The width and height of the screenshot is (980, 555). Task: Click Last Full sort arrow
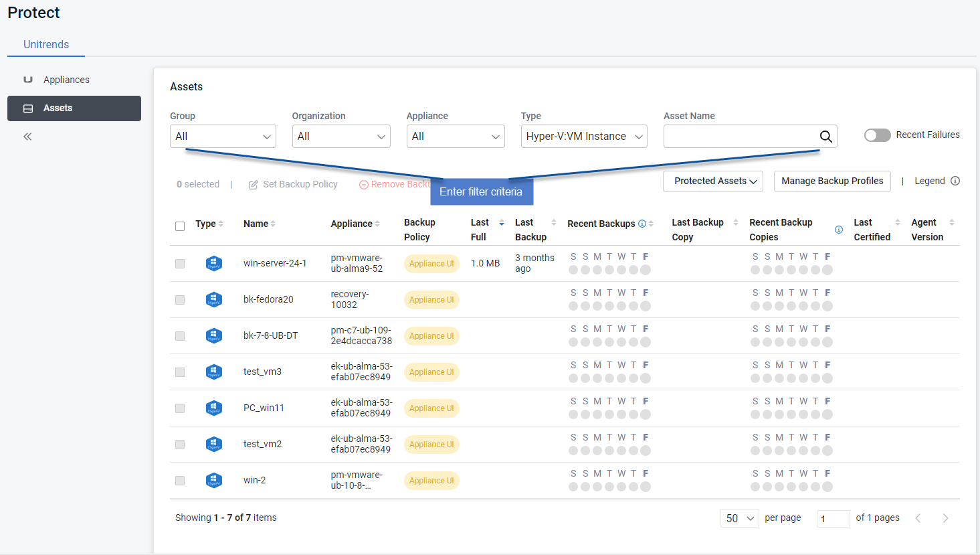[x=502, y=223]
